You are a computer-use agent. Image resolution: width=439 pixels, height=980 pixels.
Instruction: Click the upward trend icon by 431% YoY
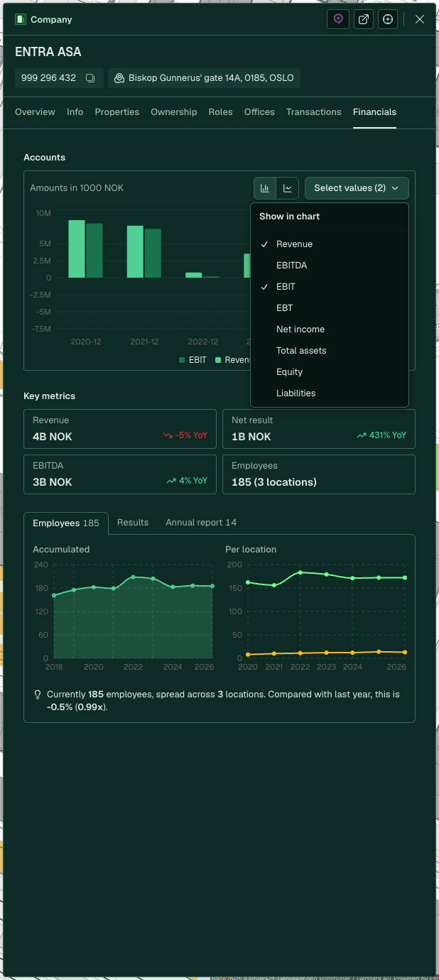[362, 435]
